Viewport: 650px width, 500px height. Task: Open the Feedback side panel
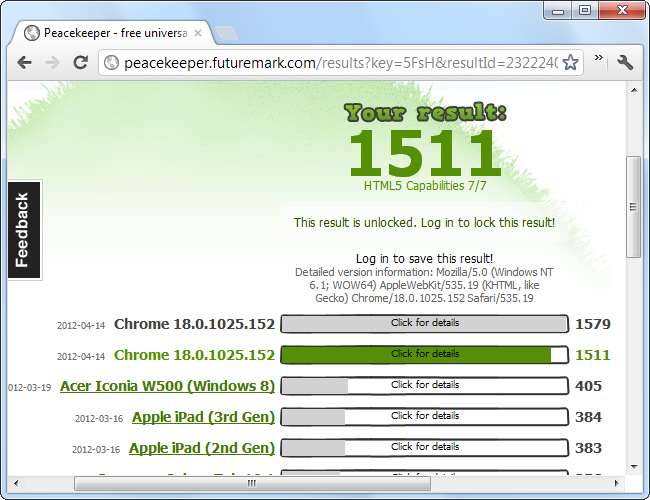pyautogui.click(x=24, y=230)
